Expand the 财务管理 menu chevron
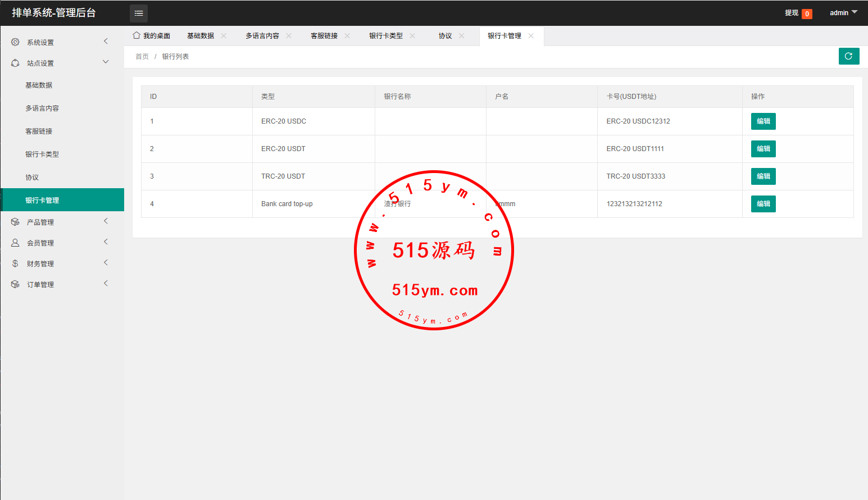 (x=106, y=263)
